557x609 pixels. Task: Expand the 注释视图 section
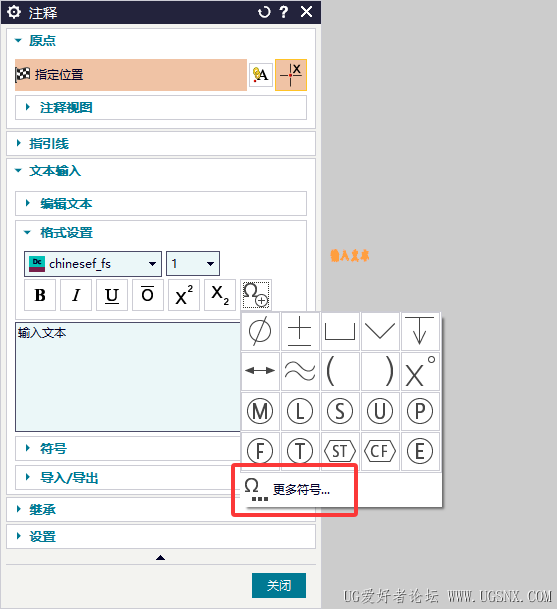(161, 108)
